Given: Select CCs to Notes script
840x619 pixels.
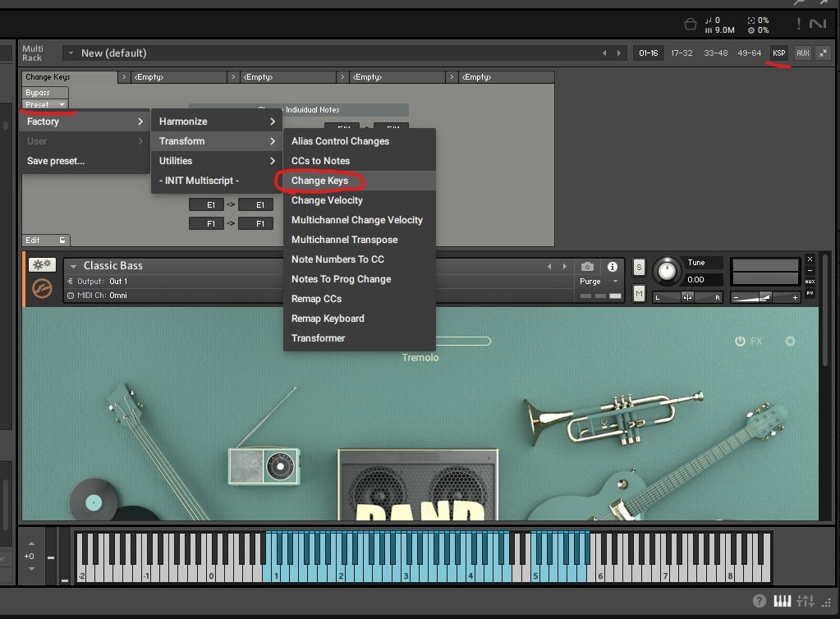Looking at the screenshot, I should coord(359,161).
